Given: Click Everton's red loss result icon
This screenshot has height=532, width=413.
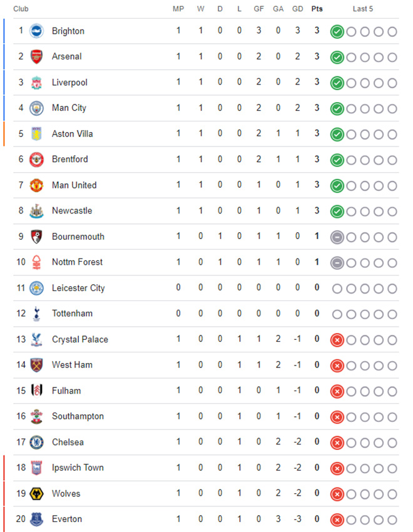Looking at the screenshot, I should 337,520.
